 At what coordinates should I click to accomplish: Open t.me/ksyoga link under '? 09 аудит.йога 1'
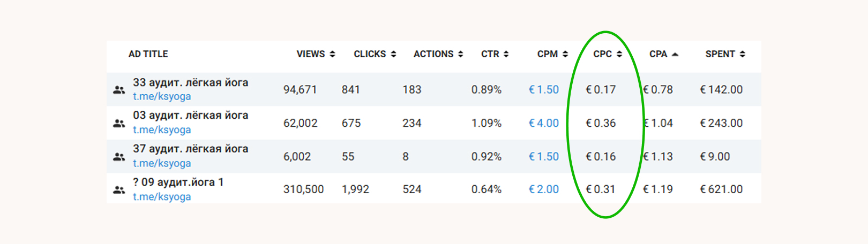point(162,197)
